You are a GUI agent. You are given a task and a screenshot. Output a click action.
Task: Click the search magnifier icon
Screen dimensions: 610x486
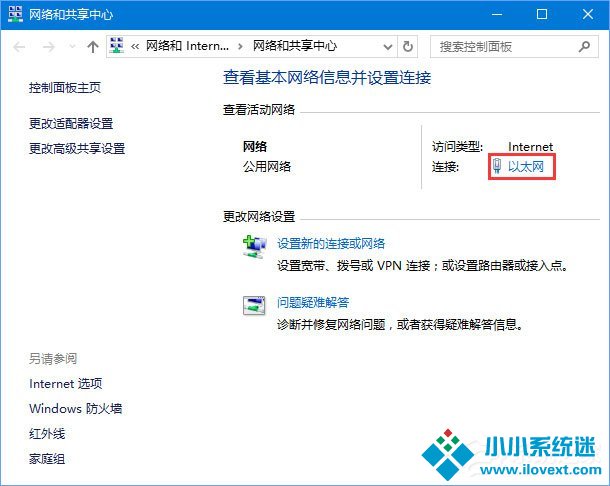point(584,47)
